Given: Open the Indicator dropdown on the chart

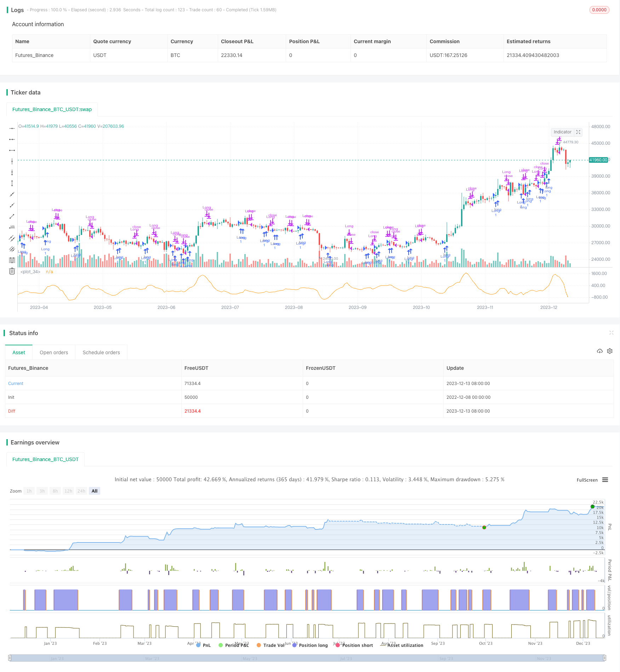Looking at the screenshot, I should tap(562, 132).
